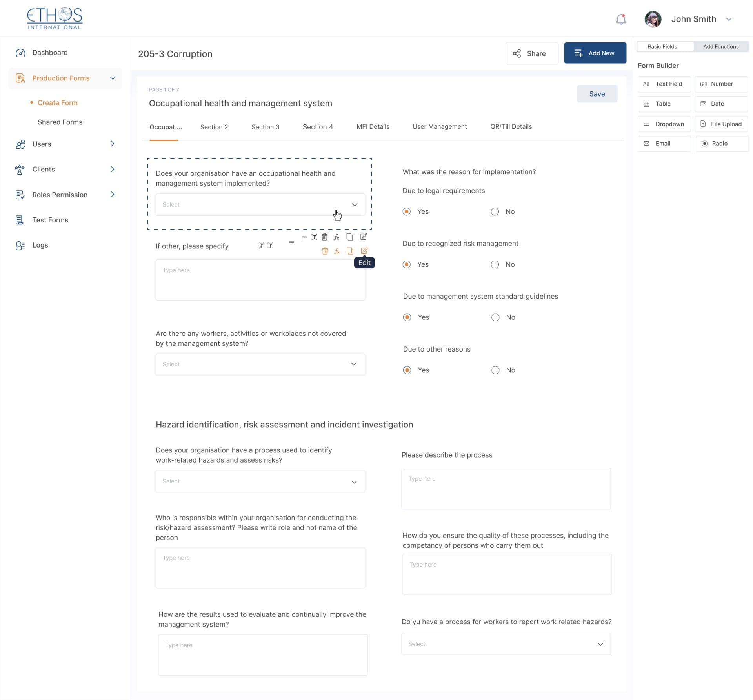Image resolution: width=753 pixels, height=700 pixels.
Task: Add a Table field from the Form Builder
Action: coord(664,104)
